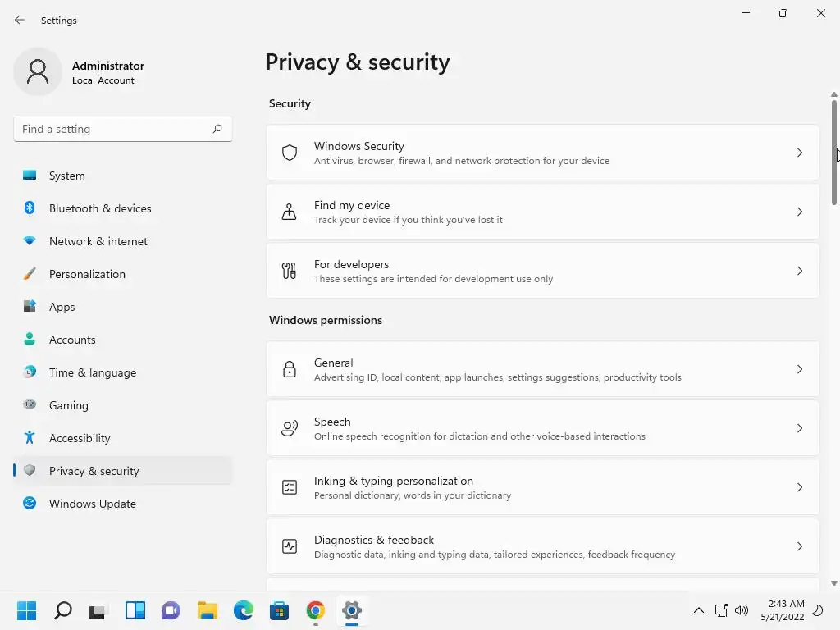The width and height of the screenshot is (840, 630).
Task: Click the Inking & typing personalization icon
Action: point(289,487)
